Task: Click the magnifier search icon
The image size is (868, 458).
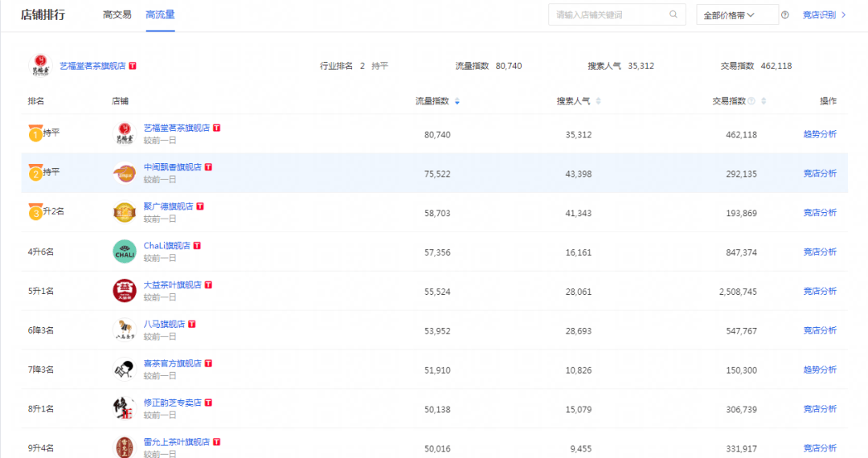Action: pos(674,14)
